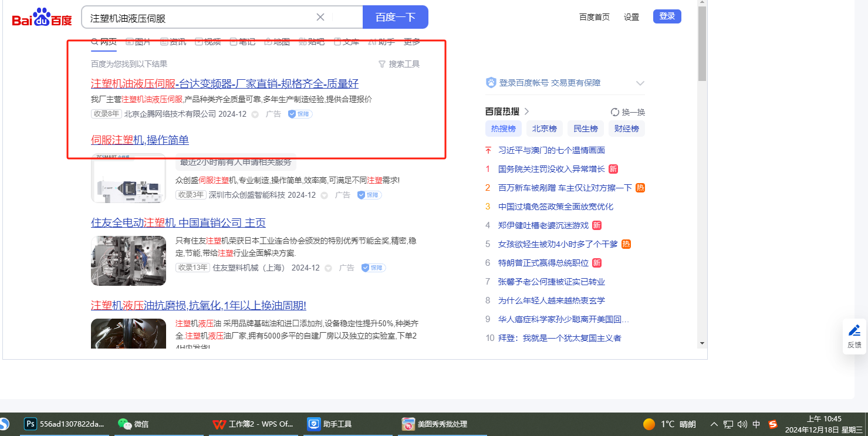
Task: Open WeChat (微信) from the taskbar
Action: click(124, 424)
